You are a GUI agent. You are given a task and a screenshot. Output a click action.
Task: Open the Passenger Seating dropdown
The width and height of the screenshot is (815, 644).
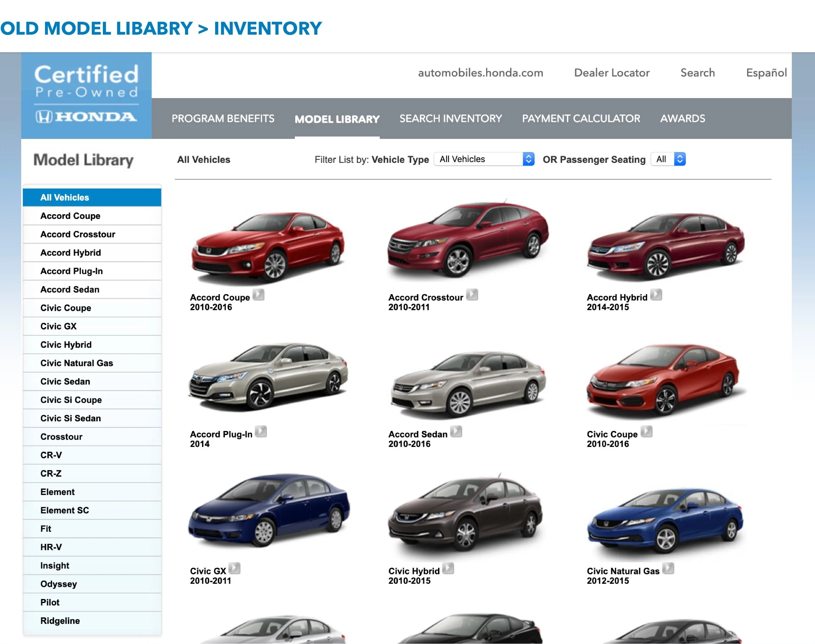click(x=668, y=159)
